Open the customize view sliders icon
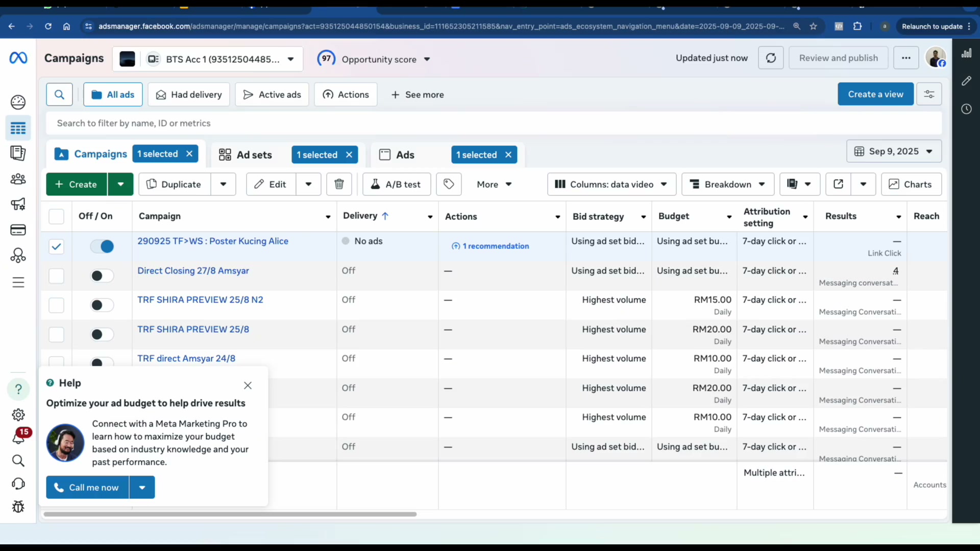980x551 pixels. (929, 94)
